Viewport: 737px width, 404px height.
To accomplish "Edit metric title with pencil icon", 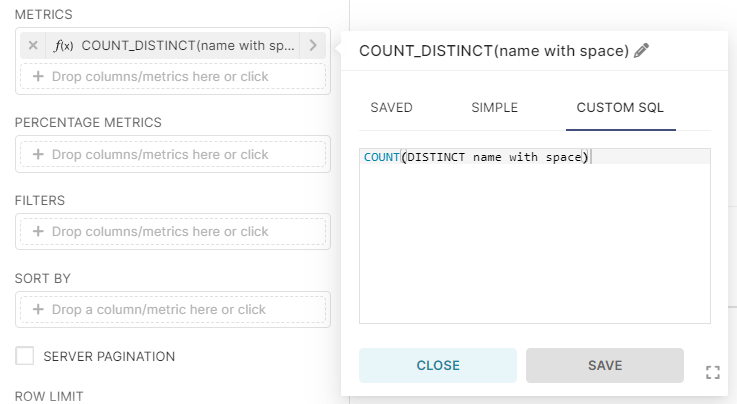I will (642, 50).
